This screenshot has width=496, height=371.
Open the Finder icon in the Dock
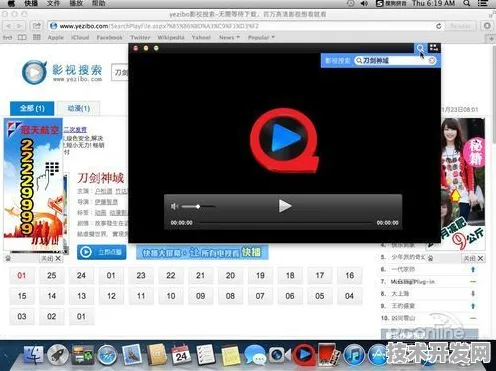click(33, 355)
